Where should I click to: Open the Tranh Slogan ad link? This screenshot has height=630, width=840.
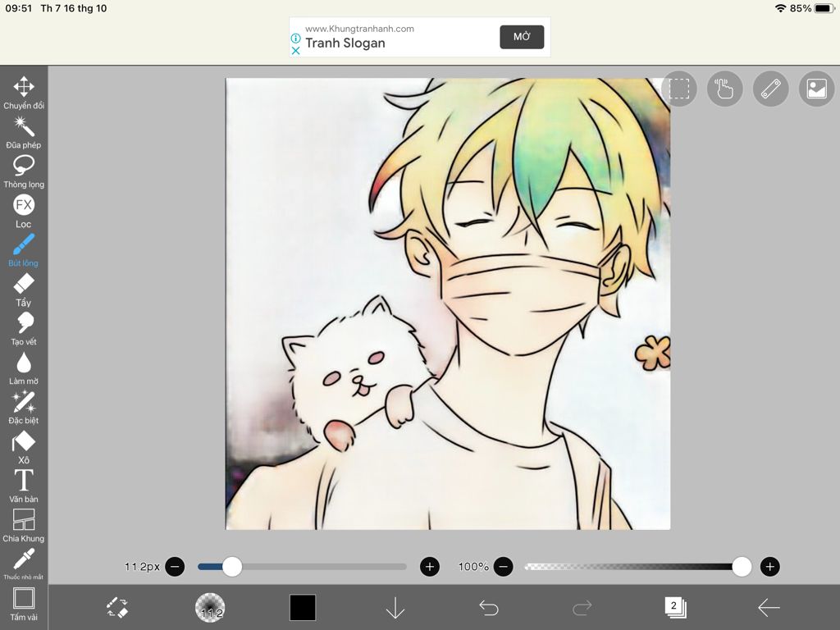(345, 43)
